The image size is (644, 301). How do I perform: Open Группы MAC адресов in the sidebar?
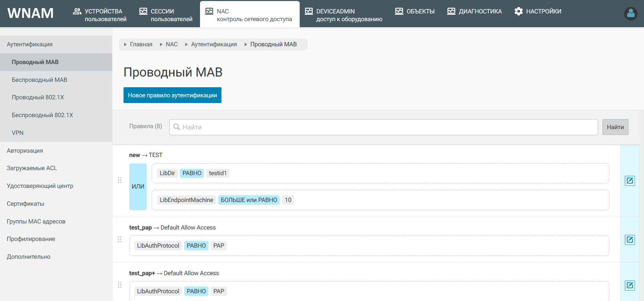click(x=36, y=221)
